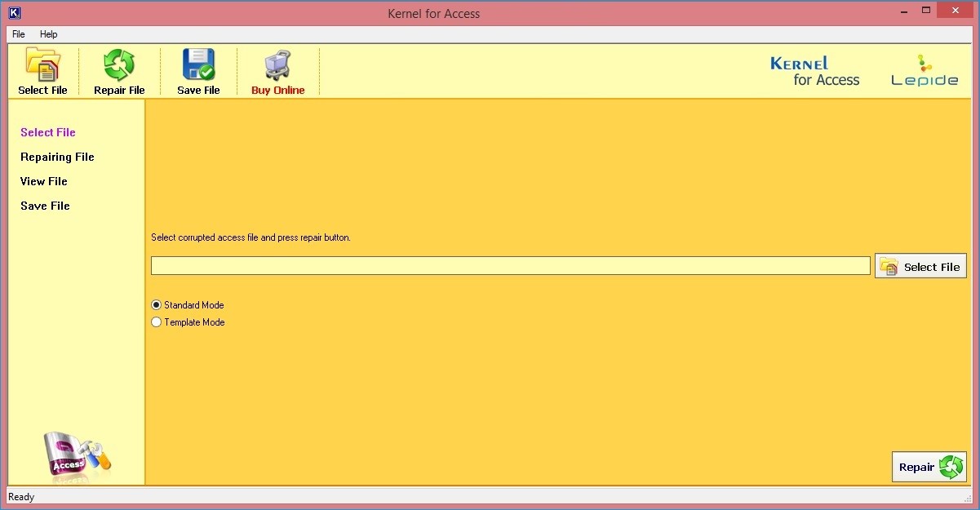Screen dimensions: 980x510
Task: Open the File menu
Action: pos(19,34)
